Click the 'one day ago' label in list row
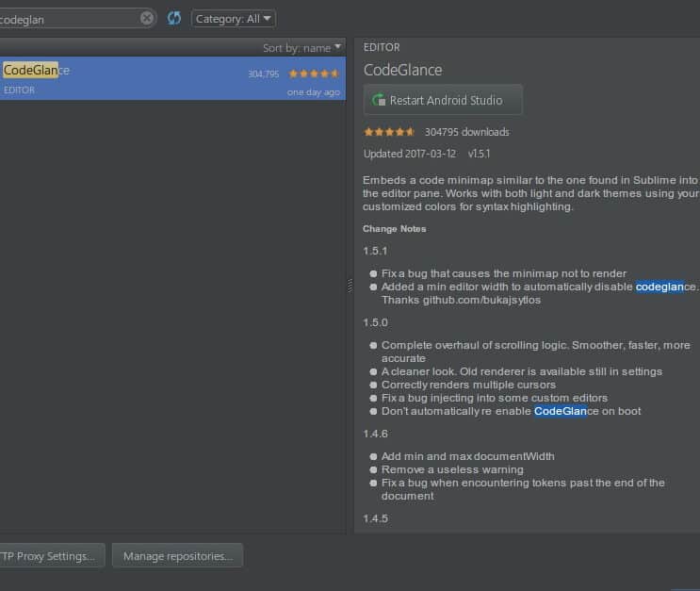The height and width of the screenshot is (591, 700). pos(314,92)
